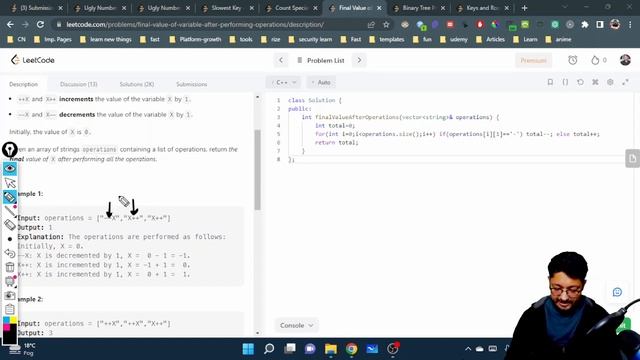The image size is (640, 360).
Task: Reset code to default icon
Action: (580, 82)
